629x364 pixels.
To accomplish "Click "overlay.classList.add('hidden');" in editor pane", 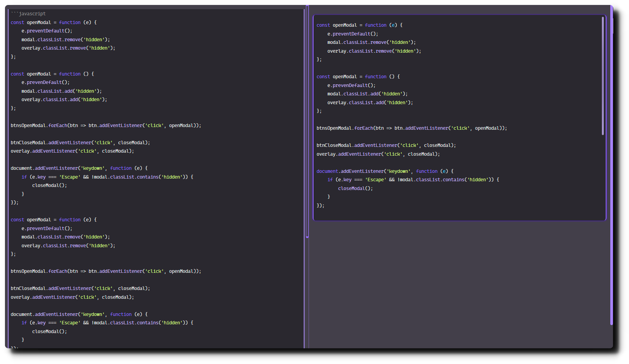I will 64,100.
